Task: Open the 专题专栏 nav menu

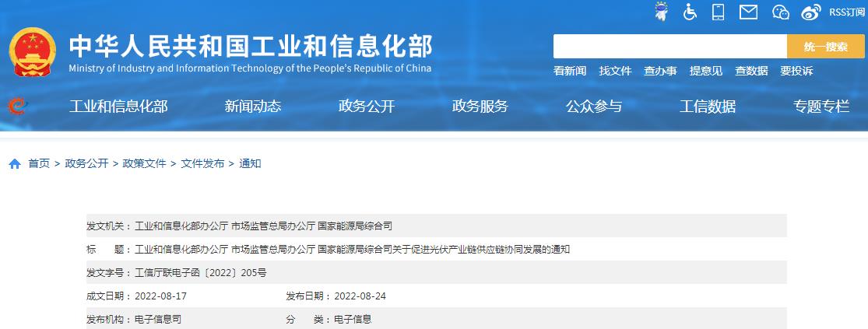Action: pyautogui.click(x=821, y=106)
